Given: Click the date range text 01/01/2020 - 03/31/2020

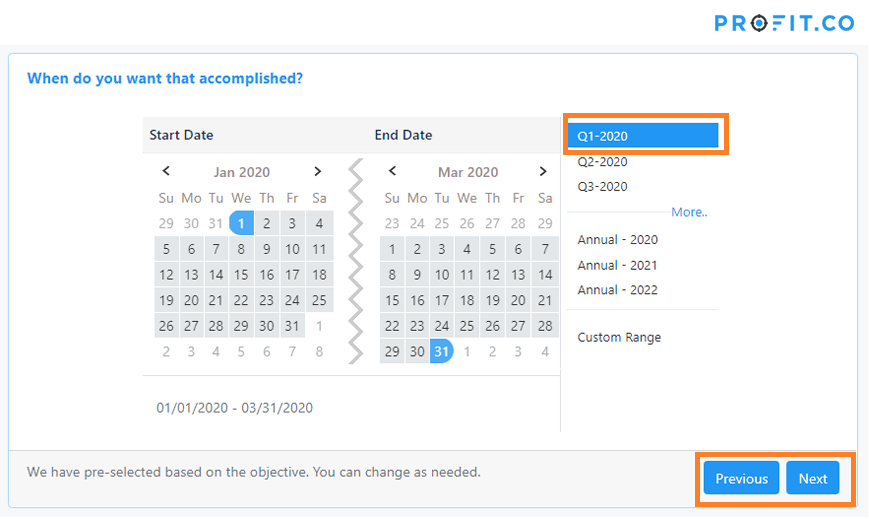Looking at the screenshot, I should (x=235, y=408).
